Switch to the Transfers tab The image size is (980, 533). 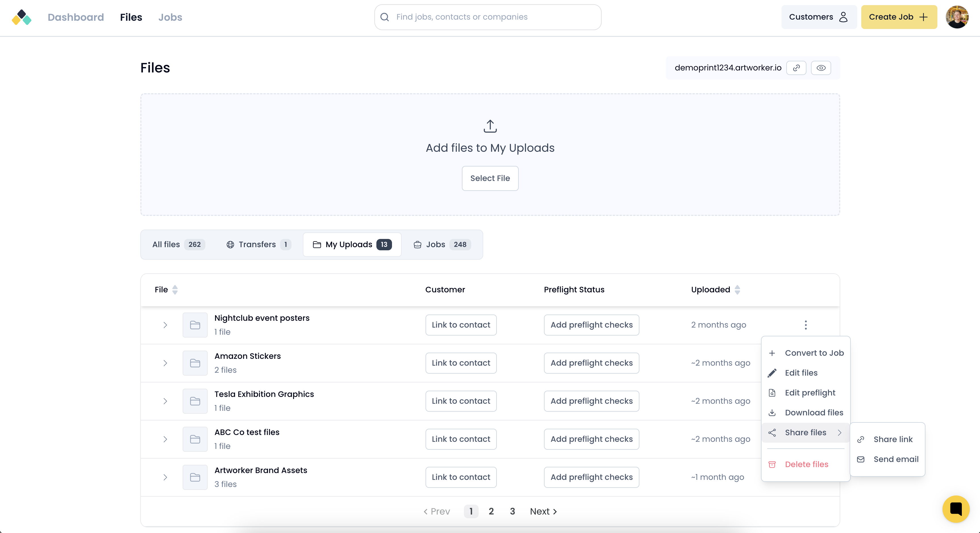point(258,245)
